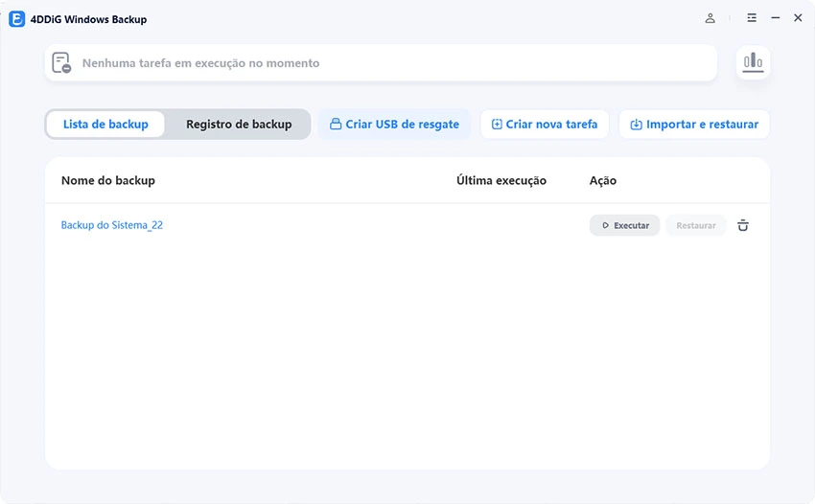This screenshot has width=815, height=504.
Task: Click the task status document icon
Action: [61, 63]
